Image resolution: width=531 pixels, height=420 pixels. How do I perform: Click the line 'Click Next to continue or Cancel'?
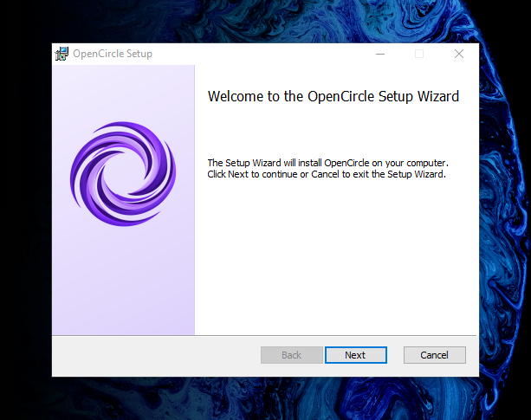(x=327, y=174)
